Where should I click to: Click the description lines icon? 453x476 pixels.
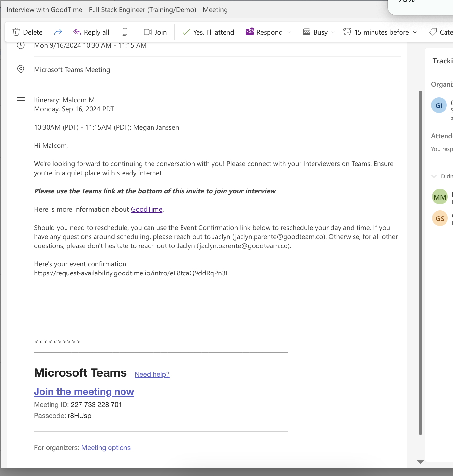tap(21, 100)
